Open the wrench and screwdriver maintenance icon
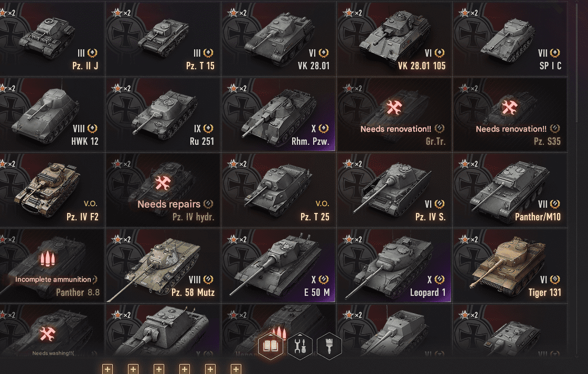Viewport: 588px width, 374px height. (300, 346)
